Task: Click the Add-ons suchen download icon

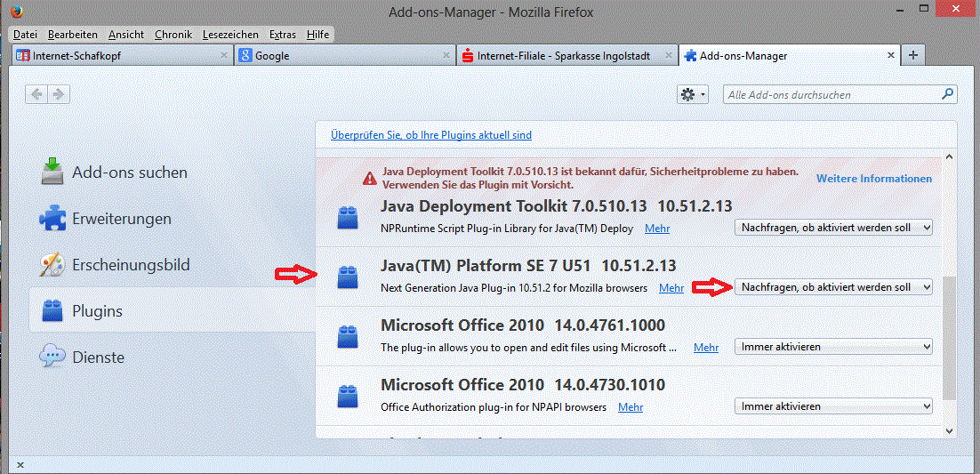Action: pyautogui.click(x=53, y=172)
